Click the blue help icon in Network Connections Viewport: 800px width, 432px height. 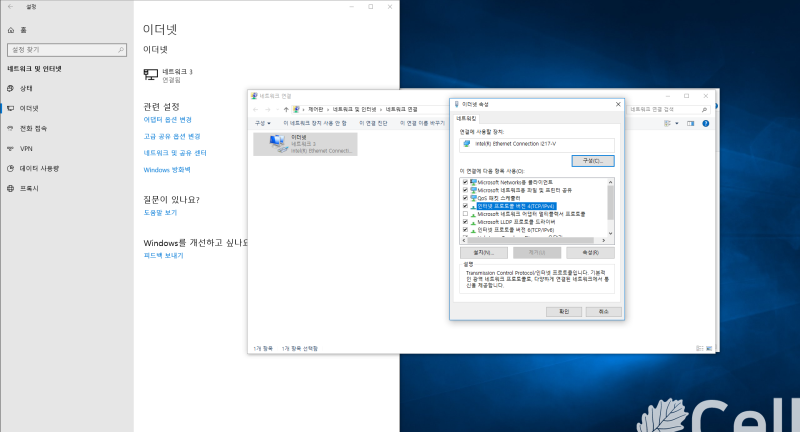coord(706,123)
